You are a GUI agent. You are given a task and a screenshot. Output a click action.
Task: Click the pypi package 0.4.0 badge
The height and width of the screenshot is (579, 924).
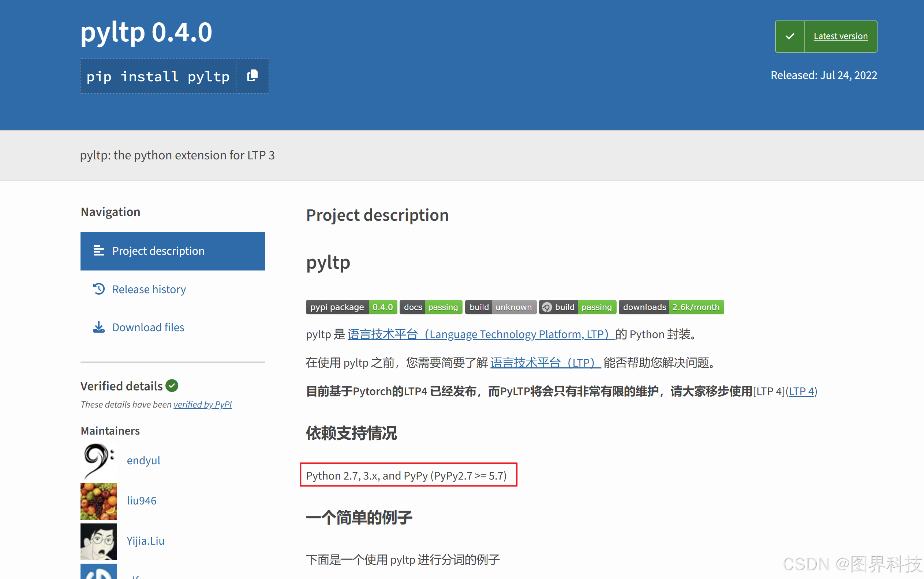(x=351, y=307)
